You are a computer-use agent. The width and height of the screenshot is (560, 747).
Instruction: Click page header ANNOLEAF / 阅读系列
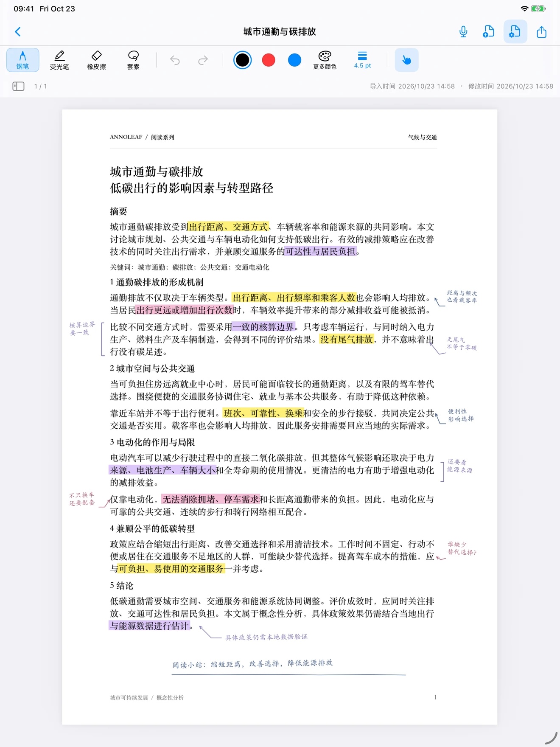point(142,137)
